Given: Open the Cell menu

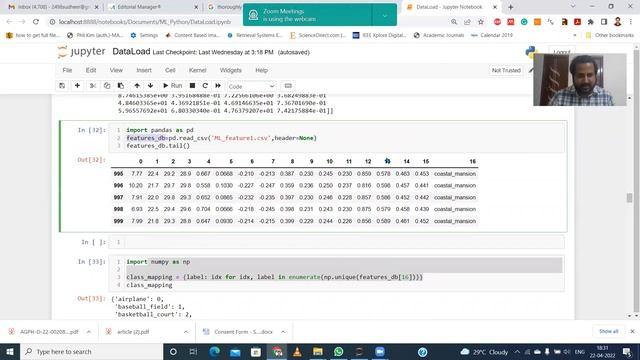Looking at the screenshot, I should (x=170, y=70).
